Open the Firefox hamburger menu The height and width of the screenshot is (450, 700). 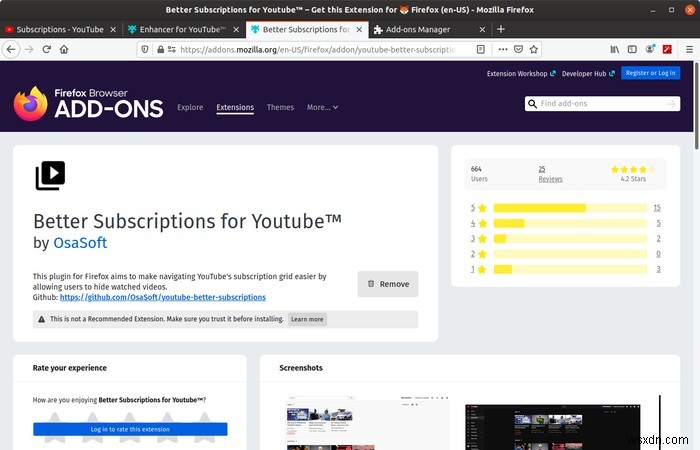tap(689, 49)
